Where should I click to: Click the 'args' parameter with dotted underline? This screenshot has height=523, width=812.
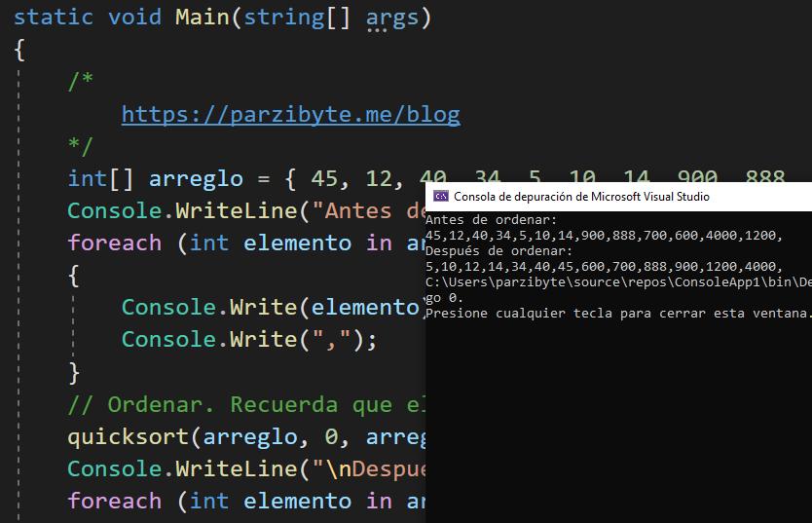pyautogui.click(x=392, y=19)
